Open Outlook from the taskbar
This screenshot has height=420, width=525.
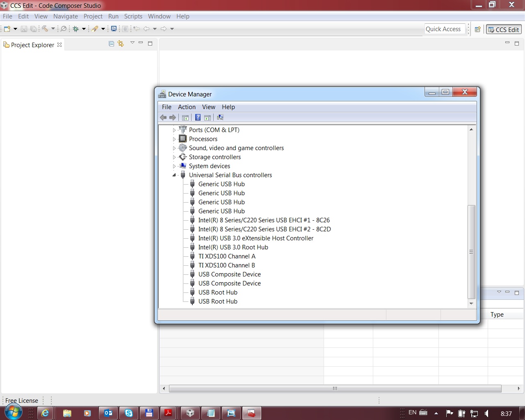[x=108, y=413]
